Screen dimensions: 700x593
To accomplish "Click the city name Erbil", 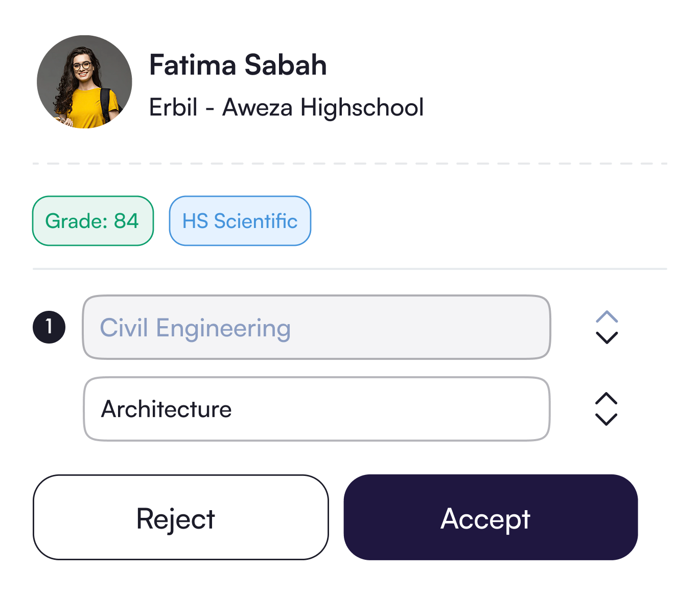I will pyautogui.click(x=173, y=107).
